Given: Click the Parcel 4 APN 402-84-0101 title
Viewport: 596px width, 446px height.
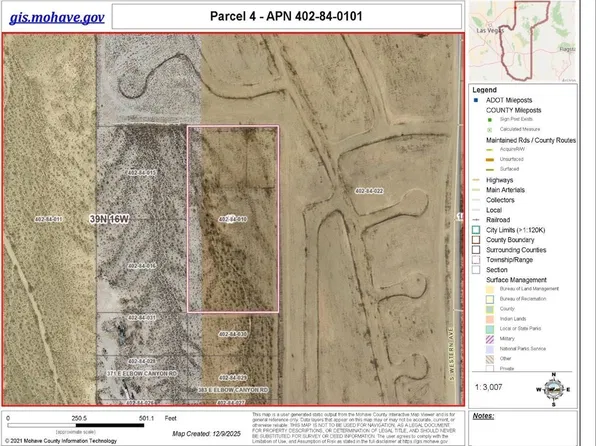Looking at the screenshot, I should pos(286,16).
